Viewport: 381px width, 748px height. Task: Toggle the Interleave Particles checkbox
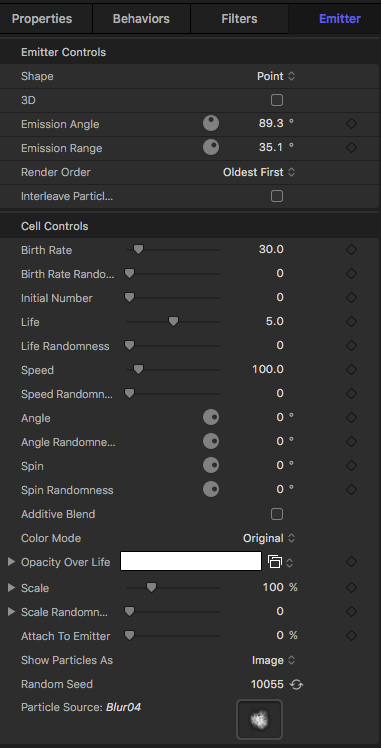[x=277, y=196]
